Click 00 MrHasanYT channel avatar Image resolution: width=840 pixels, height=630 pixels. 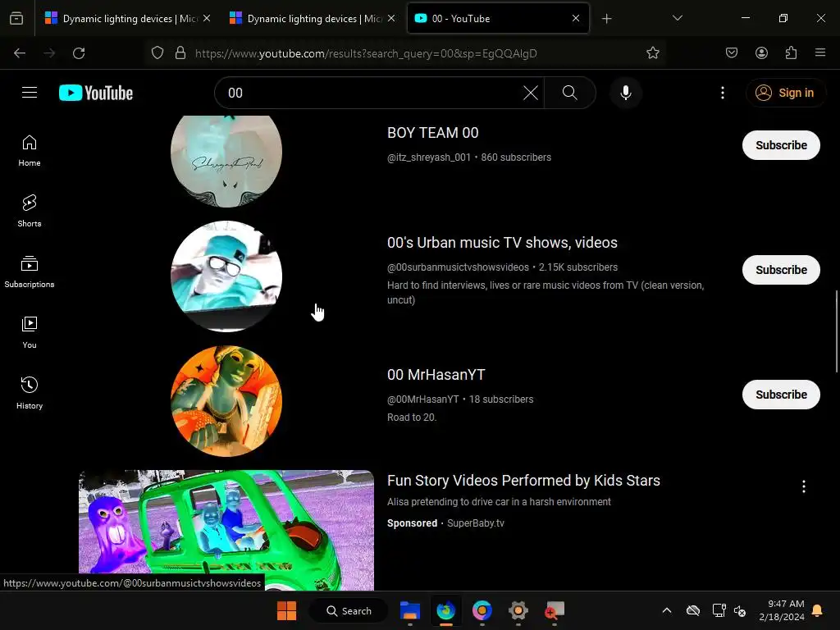coord(226,401)
